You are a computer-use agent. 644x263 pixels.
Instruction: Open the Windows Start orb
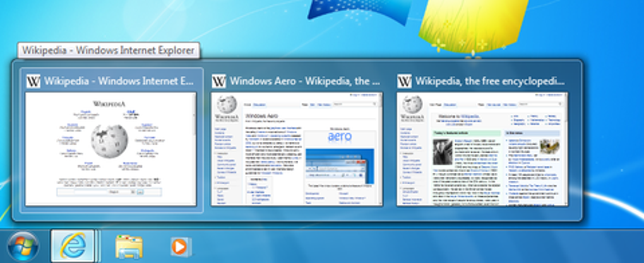[23, 247]
